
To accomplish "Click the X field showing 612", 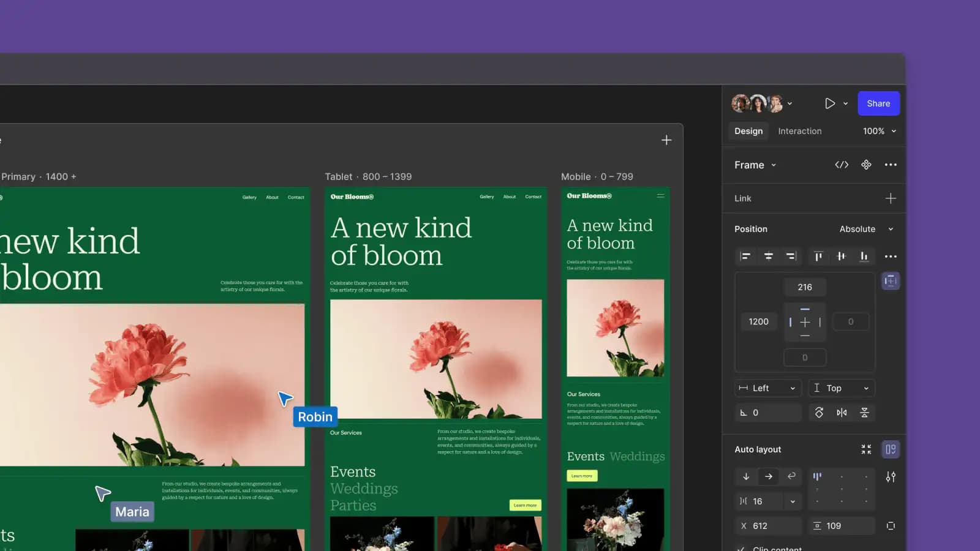I will tap(768, 526).
